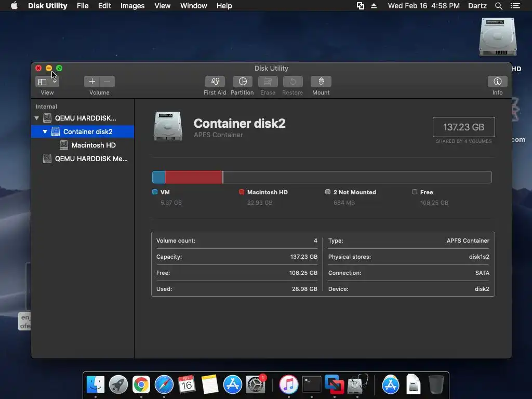Click the Erase toolbar icon
This screenshot has height=399, width=532.
(268, 82)
